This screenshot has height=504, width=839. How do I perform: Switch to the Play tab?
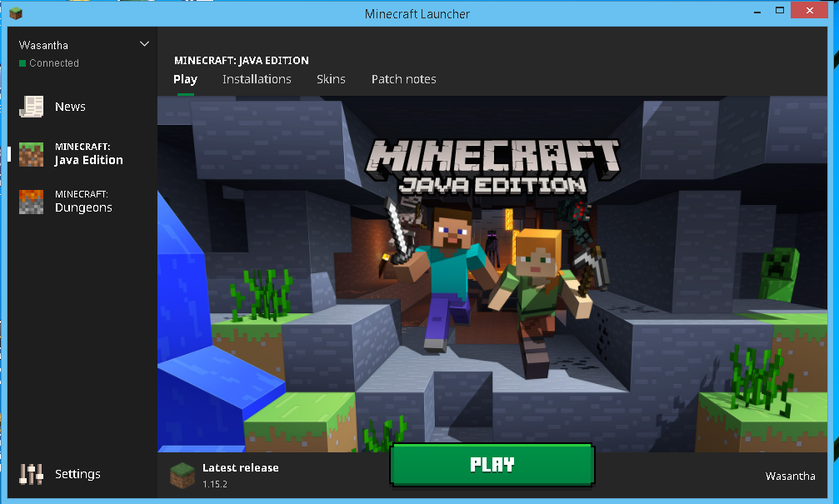[x=185, y=79]
